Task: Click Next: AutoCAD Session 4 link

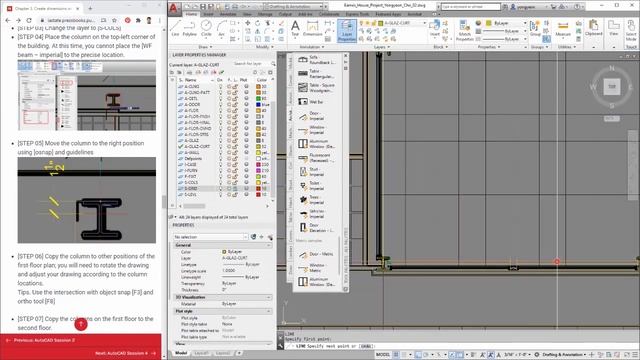Action: coord(126,353)
